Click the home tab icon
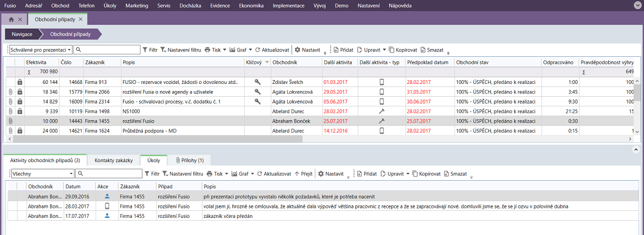The width and height of the screenshot is (644, 235). pos(11,20)
